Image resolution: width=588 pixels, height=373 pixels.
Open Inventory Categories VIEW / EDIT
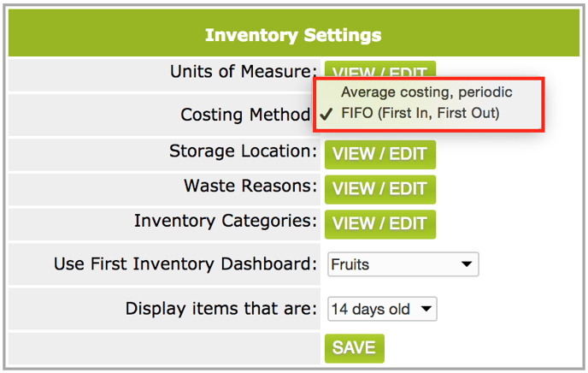point(379,224)
